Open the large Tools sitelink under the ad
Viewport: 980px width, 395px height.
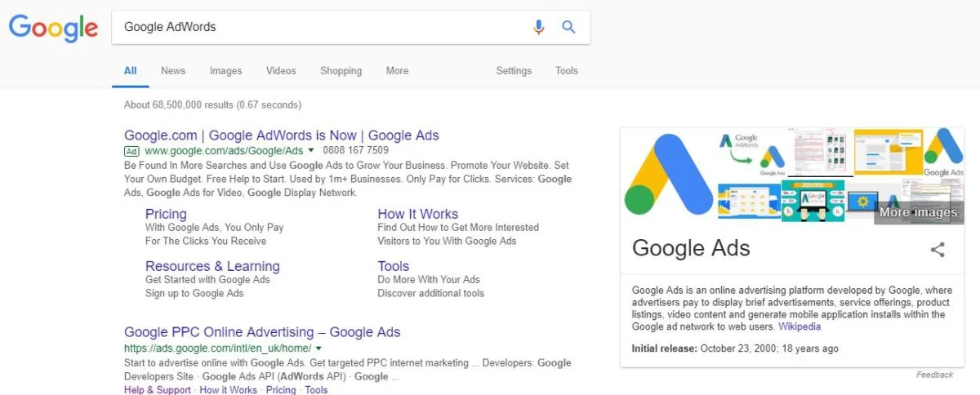[394, 266]
